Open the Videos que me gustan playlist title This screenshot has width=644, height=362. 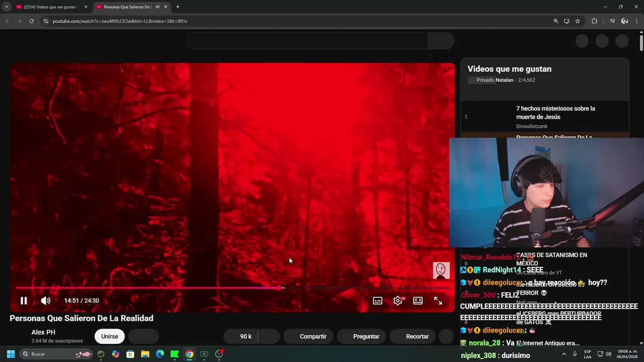point(509,69)
